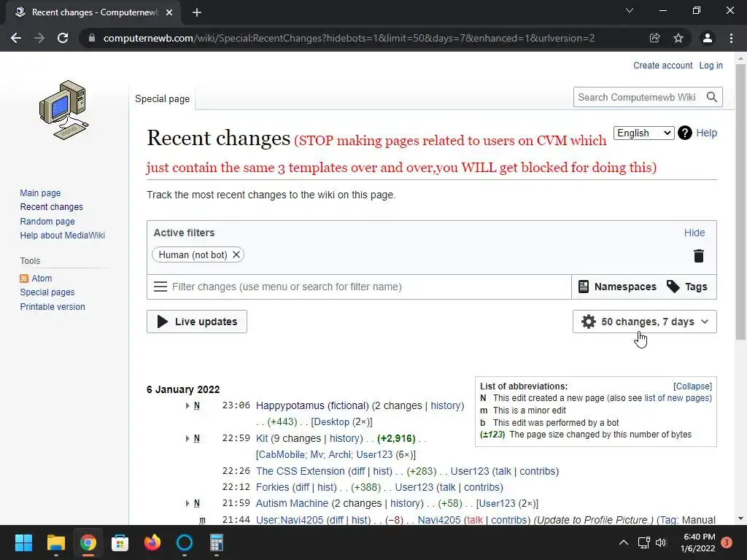The height and width of the screenshot is (560, 747).
Task: Hide the Active filters panel
Action: [x=694, y=233]
